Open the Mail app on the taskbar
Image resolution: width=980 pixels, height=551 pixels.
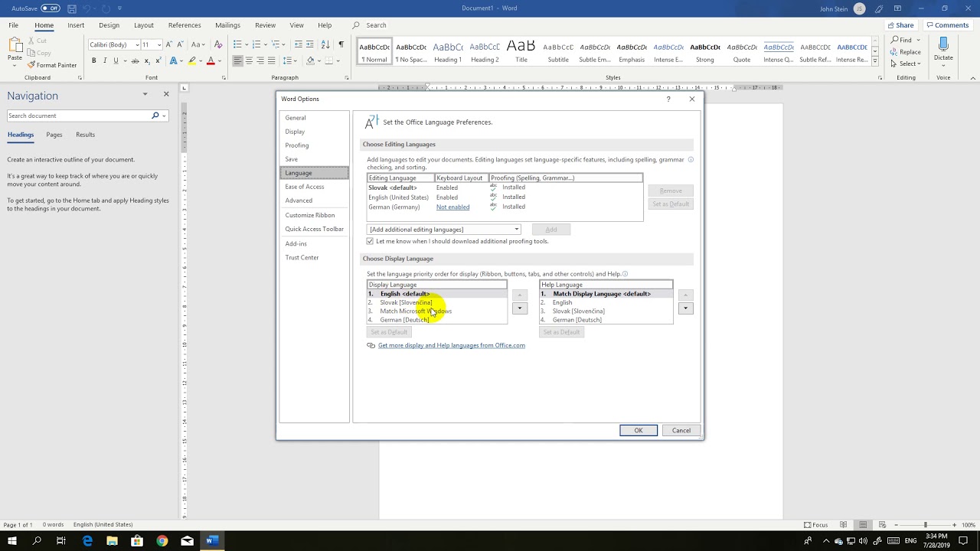[x=187, y=541]
